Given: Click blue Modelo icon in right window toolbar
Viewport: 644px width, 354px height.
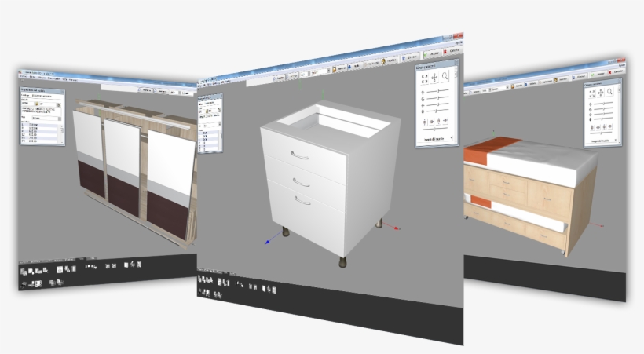Looking at the screenshot, I should point(525,85).
